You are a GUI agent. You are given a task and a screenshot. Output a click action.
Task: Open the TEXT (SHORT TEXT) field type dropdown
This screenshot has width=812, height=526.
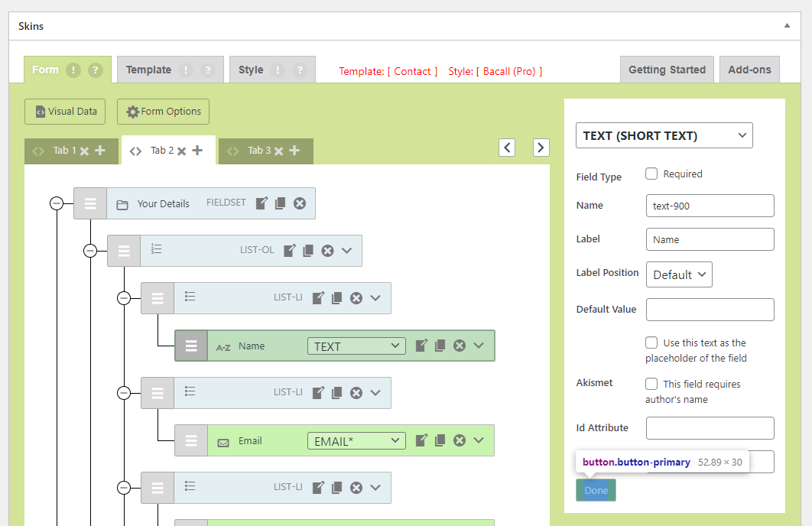click(x=664, y=135)
